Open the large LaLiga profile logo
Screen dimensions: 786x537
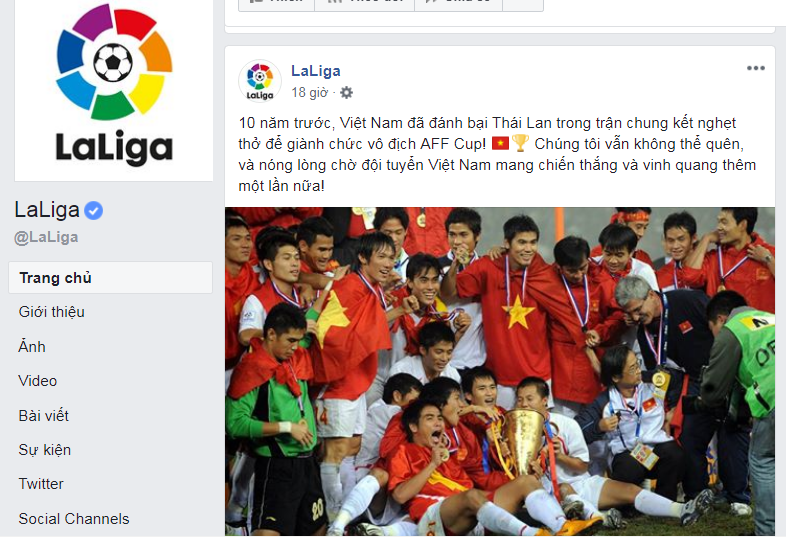click(114, 88)
